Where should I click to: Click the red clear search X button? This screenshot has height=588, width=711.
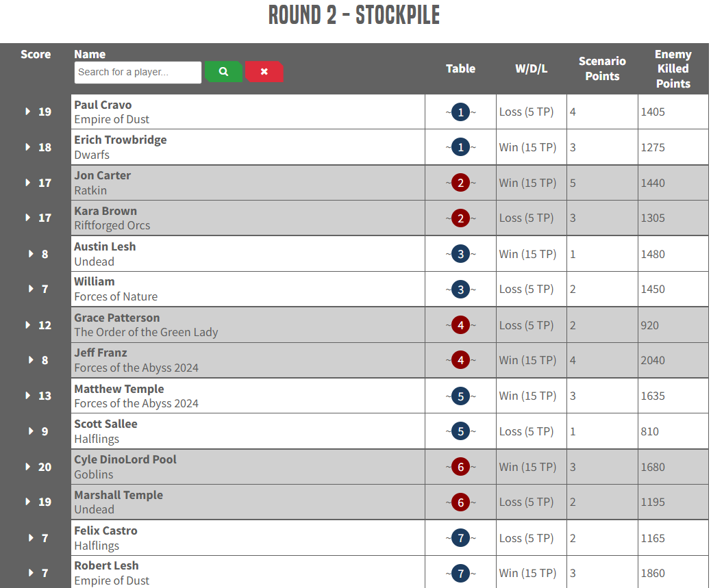264,72
